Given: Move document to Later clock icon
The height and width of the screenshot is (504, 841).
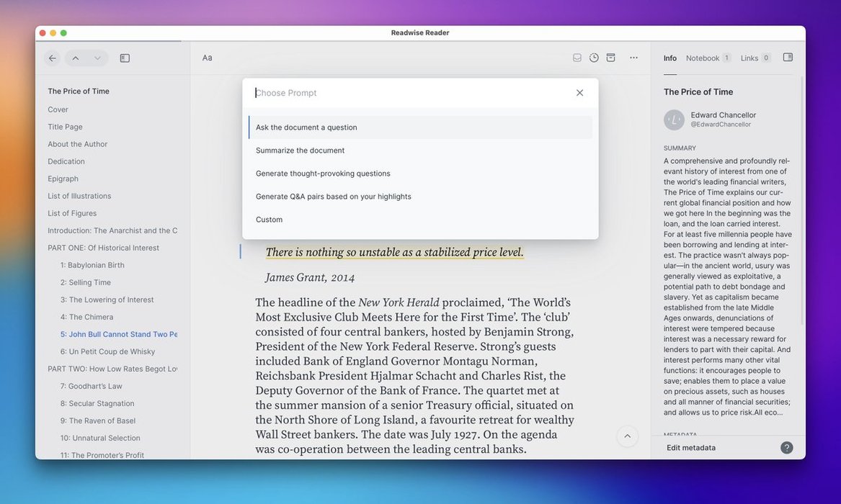Looking at the screenshot, I should [x=594, y=58].
